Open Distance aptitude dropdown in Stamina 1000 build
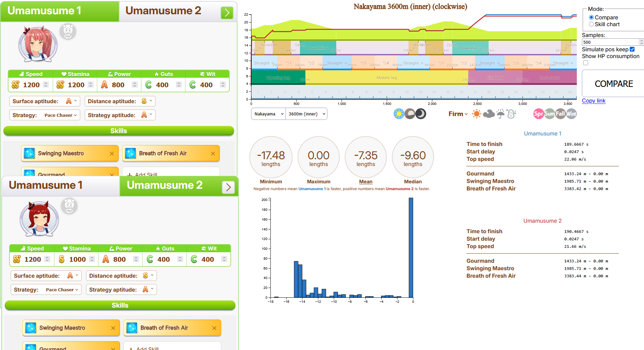Viewport: 644px width, 350px height. [121, 276]
